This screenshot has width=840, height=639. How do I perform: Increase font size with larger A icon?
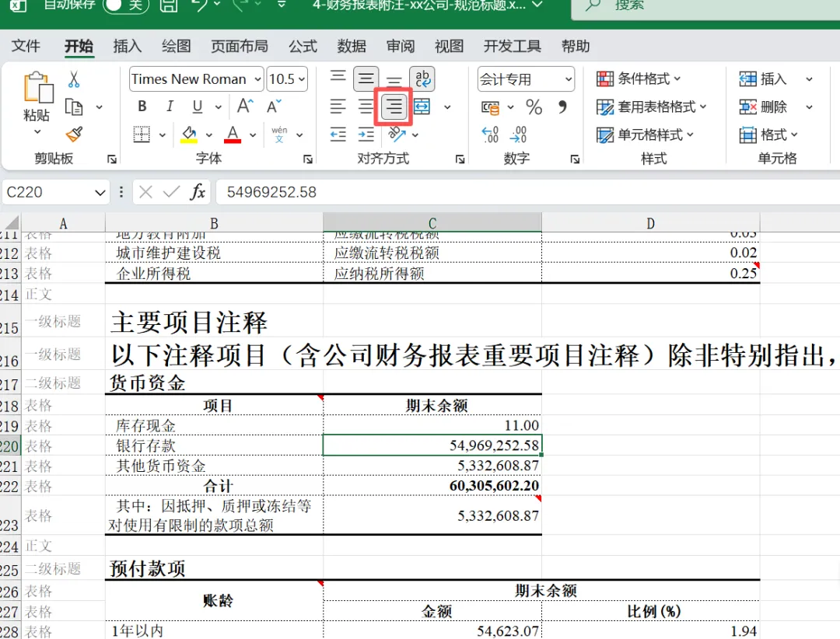point(245,106)
